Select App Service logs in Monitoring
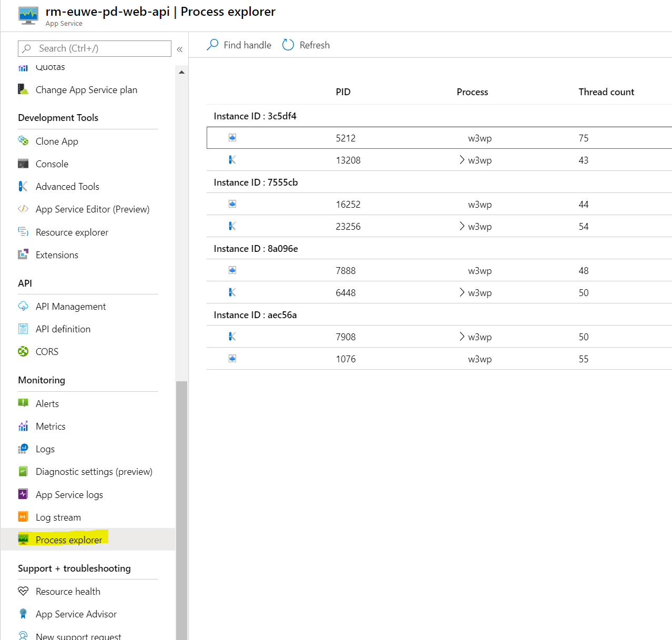Image resolution: width=672 pixels, height=640 pixels. tap(69, 494)
